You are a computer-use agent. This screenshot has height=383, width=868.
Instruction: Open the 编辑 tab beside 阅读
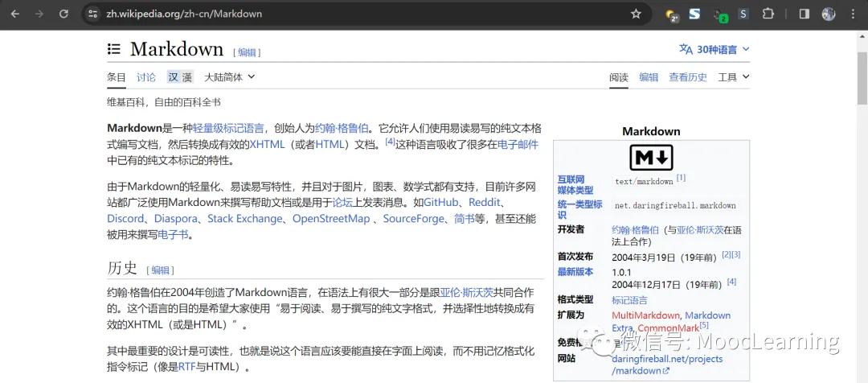click(649, 77)
